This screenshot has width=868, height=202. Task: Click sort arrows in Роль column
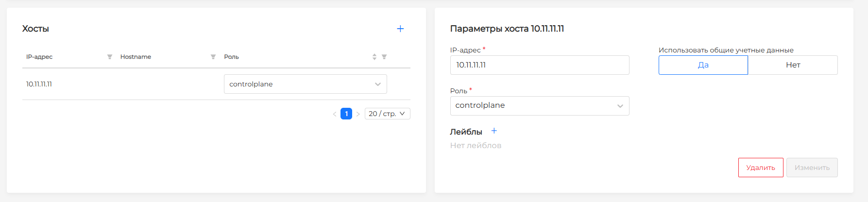(374, 57)
